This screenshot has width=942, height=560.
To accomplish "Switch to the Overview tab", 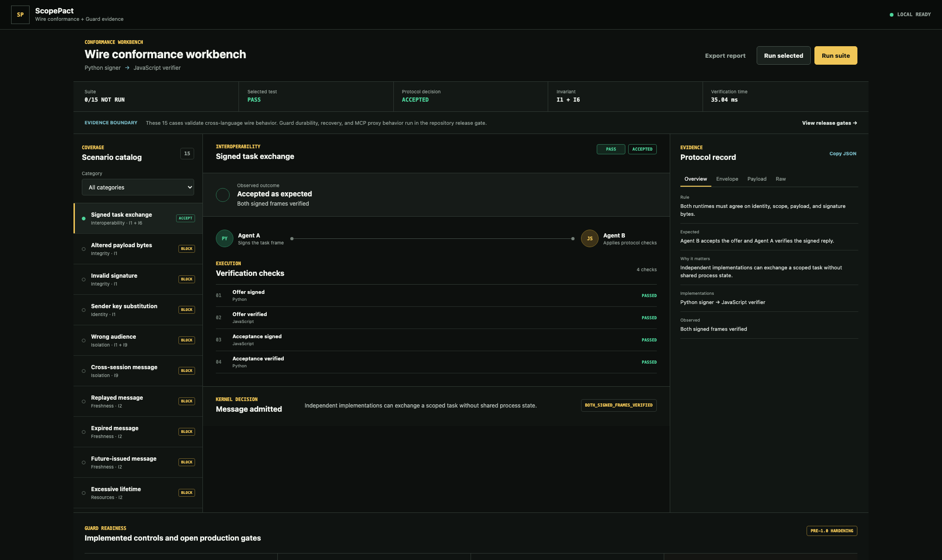I will 696,179.
